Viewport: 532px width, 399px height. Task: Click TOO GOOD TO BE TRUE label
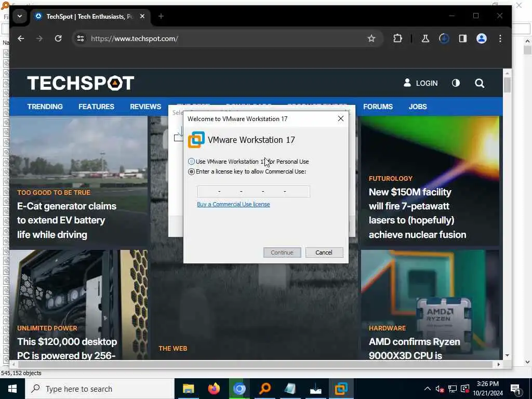pyautogui.click(x=54, y=193)
